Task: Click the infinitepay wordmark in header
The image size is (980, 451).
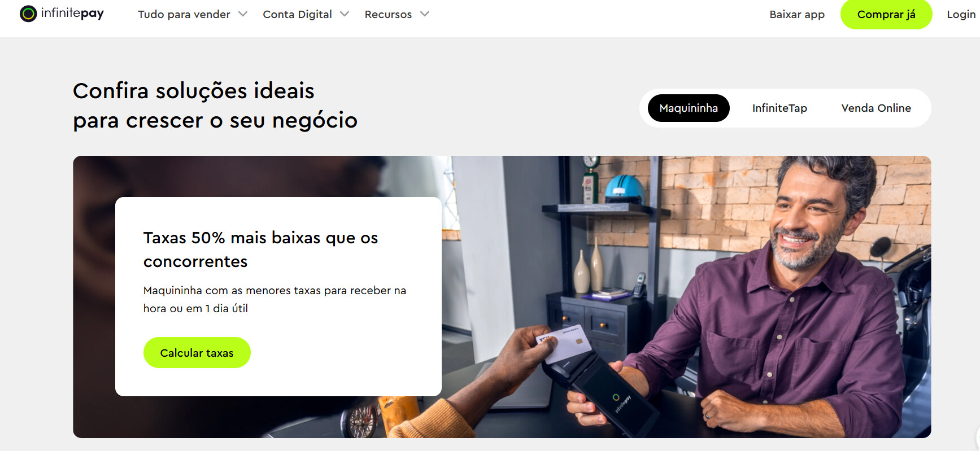Action: pyautogui.click(x=72, y=14)
